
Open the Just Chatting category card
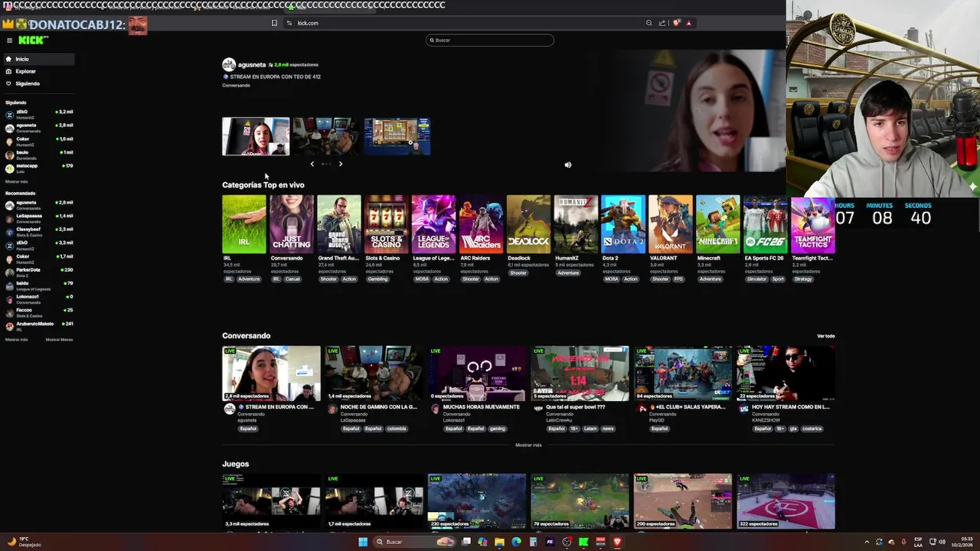[291, 224]
